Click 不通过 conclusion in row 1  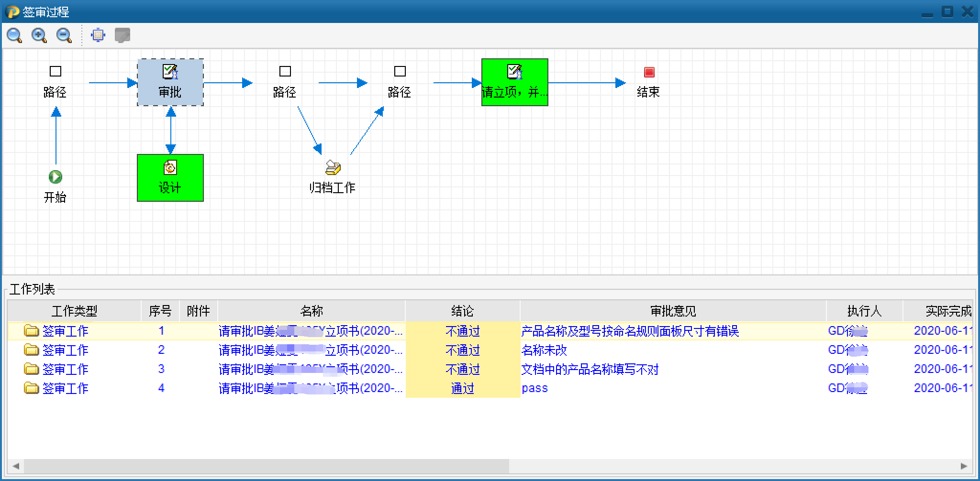click(x=463, y=331)
